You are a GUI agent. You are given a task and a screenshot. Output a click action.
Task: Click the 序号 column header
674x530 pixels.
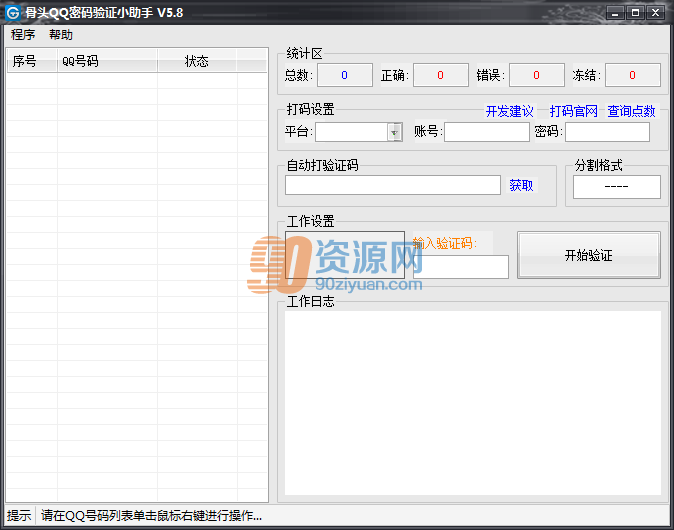[32, 61]
